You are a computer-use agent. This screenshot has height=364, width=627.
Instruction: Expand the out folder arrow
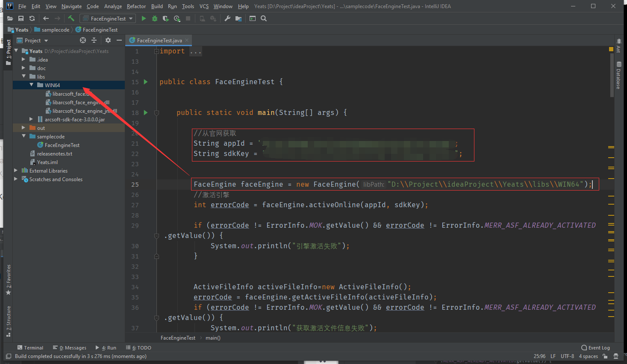24,128
